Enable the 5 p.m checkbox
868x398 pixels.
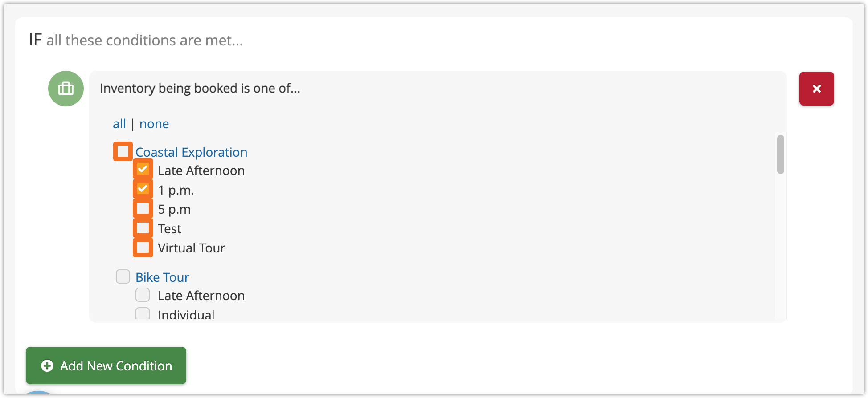point(143,208)
